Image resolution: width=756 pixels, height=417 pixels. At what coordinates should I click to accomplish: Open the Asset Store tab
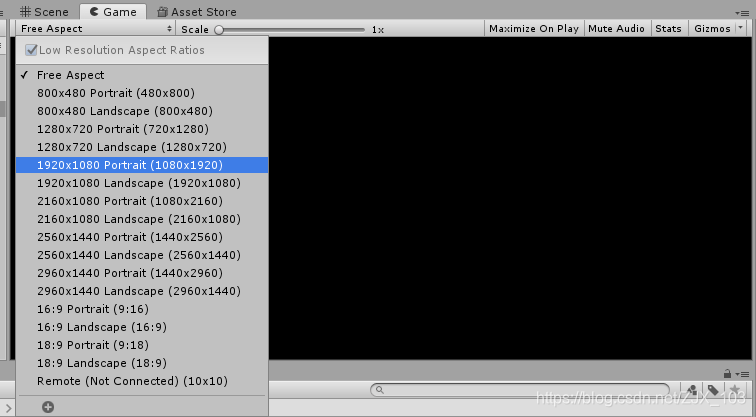[x=197, y=12]
